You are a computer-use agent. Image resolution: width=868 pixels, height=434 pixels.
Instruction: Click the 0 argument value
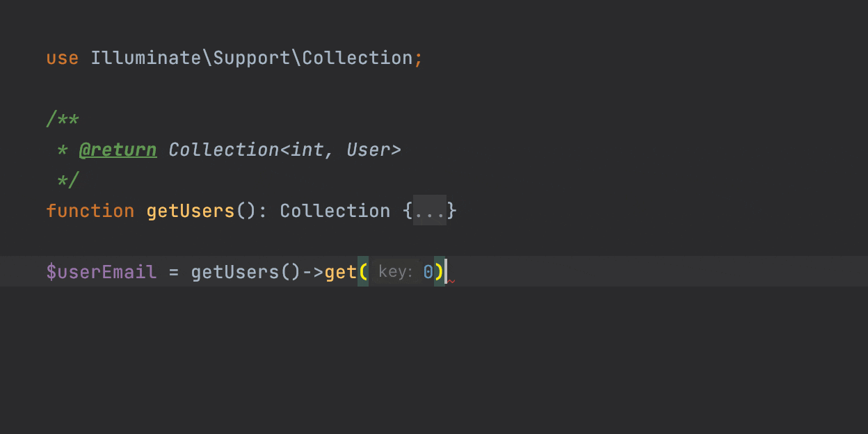pyautogui.click(x=428, y=272)
